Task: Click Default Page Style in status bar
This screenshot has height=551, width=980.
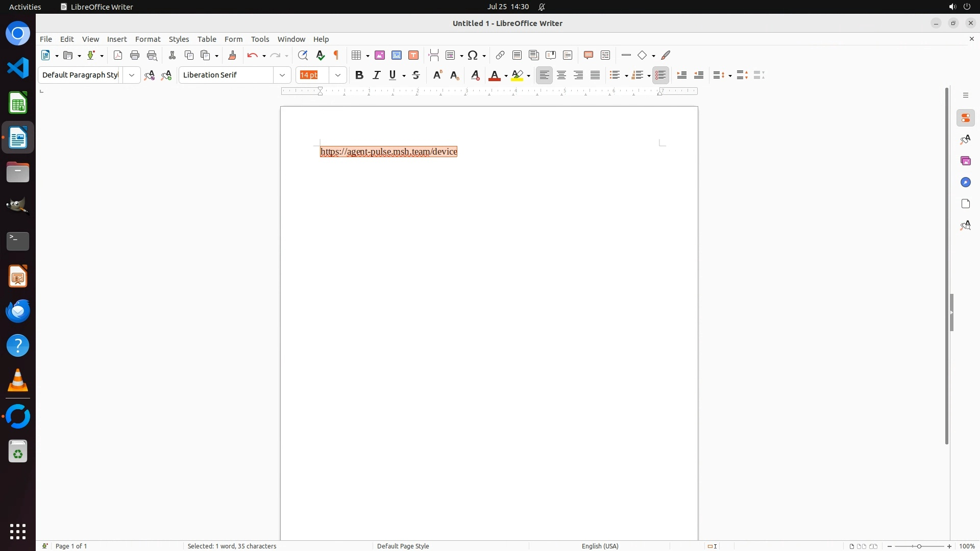Action: (403, 546)
